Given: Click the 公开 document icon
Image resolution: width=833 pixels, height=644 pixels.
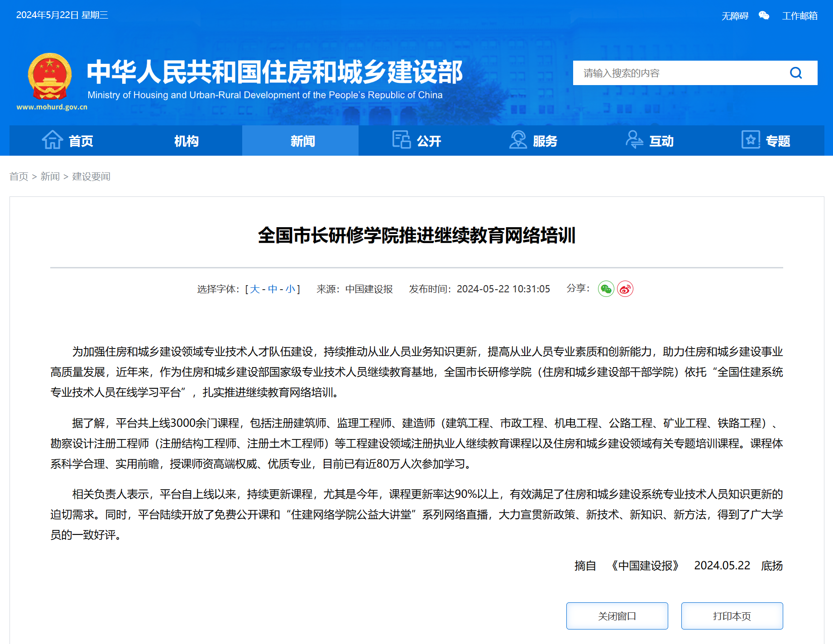Looking at the screenshot, I should 401,140.
